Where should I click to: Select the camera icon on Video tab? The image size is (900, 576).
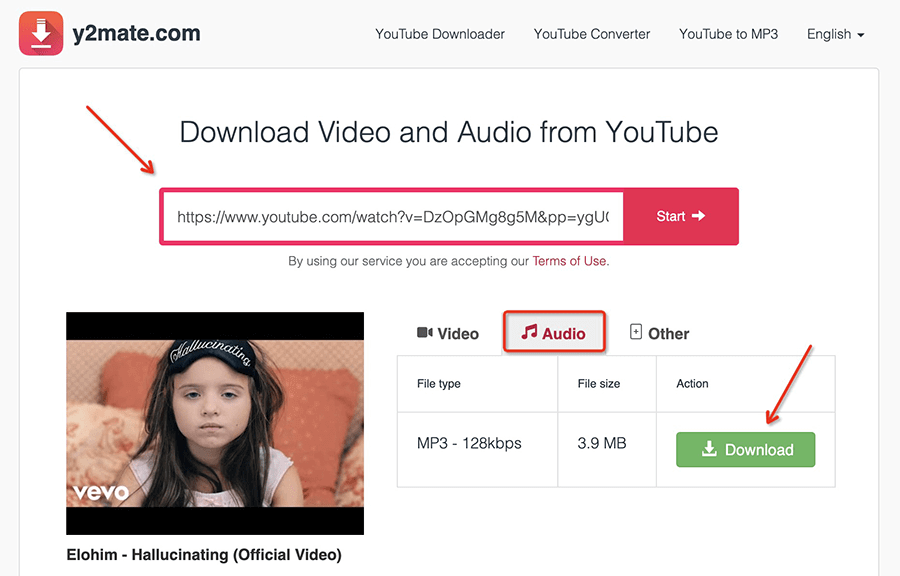coord(425,333)
